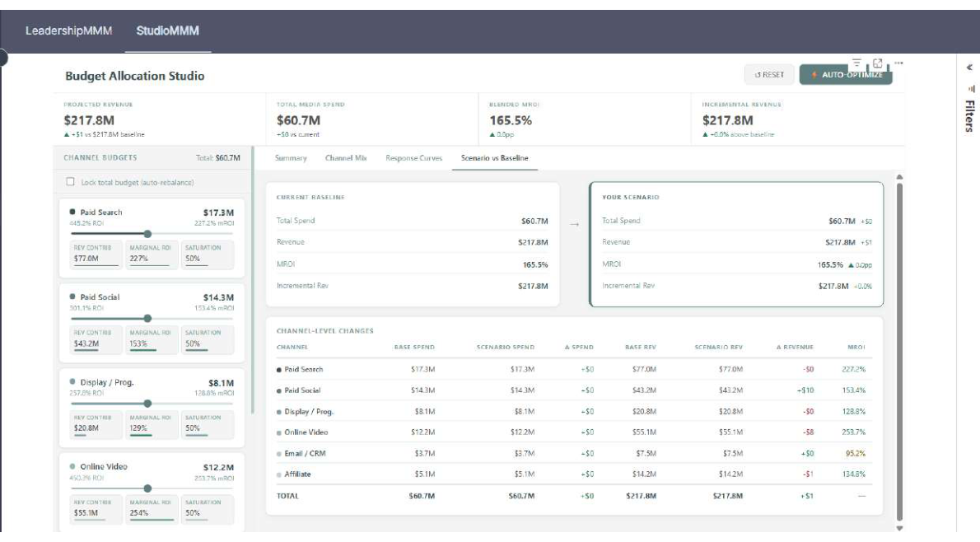Image resolution: width=980 pixels, height=542 pixels.
Task: Click the Projected Revenue $217.8M KPI
Action: [89, 120]
